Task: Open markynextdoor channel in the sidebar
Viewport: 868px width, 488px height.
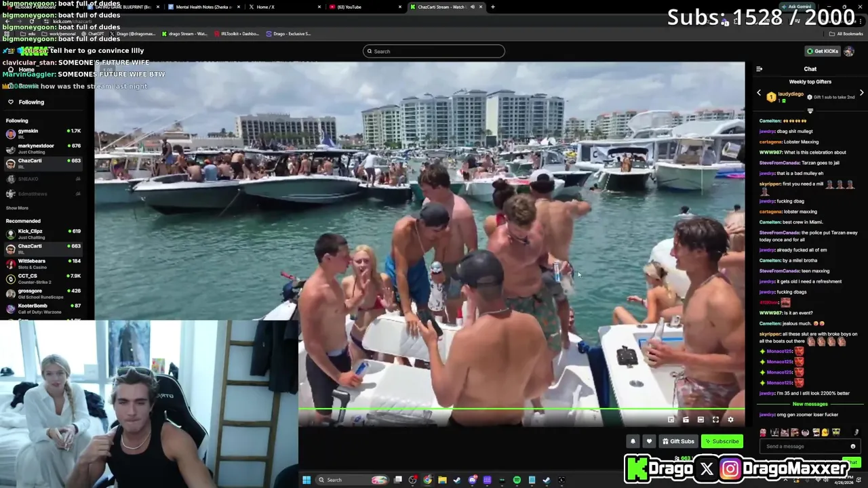Action: click(x=43, y=148)
